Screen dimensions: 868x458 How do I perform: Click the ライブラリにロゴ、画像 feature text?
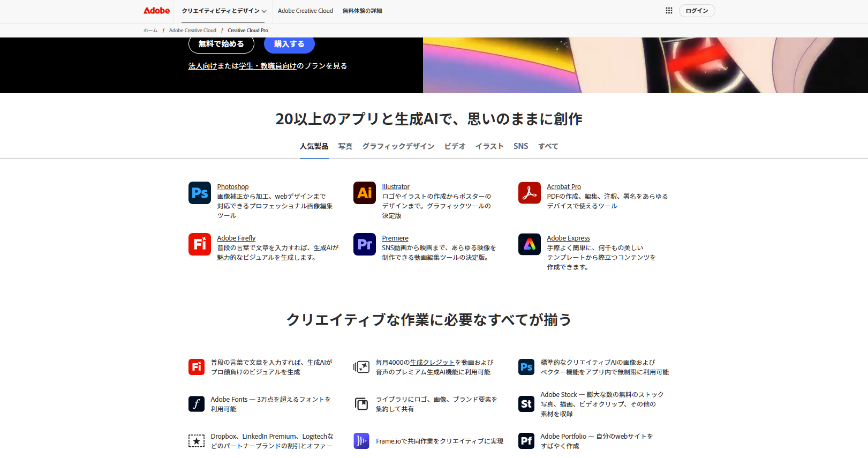click(x=436, y=404)
